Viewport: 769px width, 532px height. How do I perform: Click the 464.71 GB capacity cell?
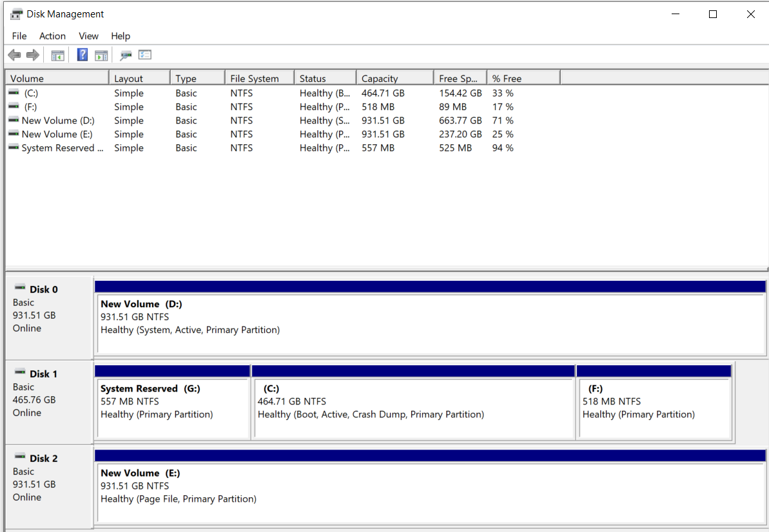(383, 93)
